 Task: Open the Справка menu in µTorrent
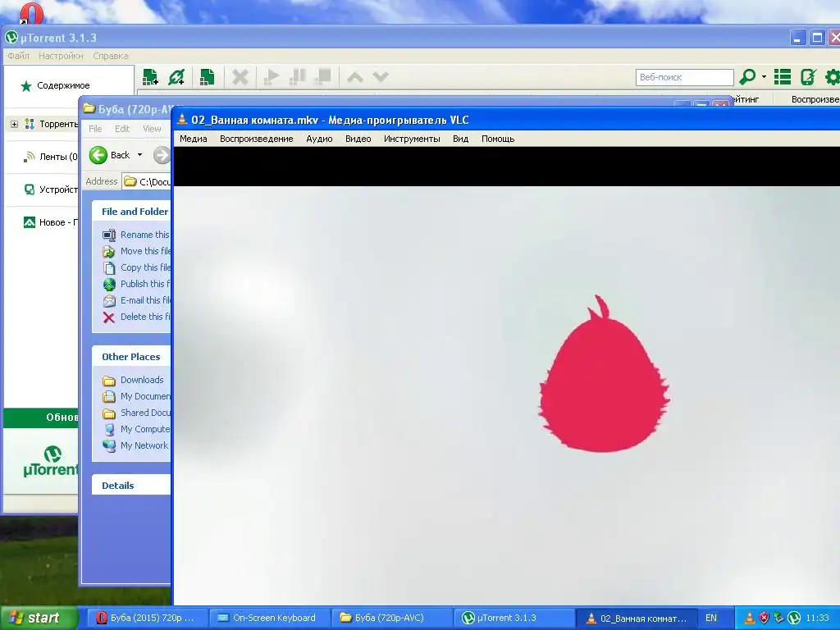(111, 56)
